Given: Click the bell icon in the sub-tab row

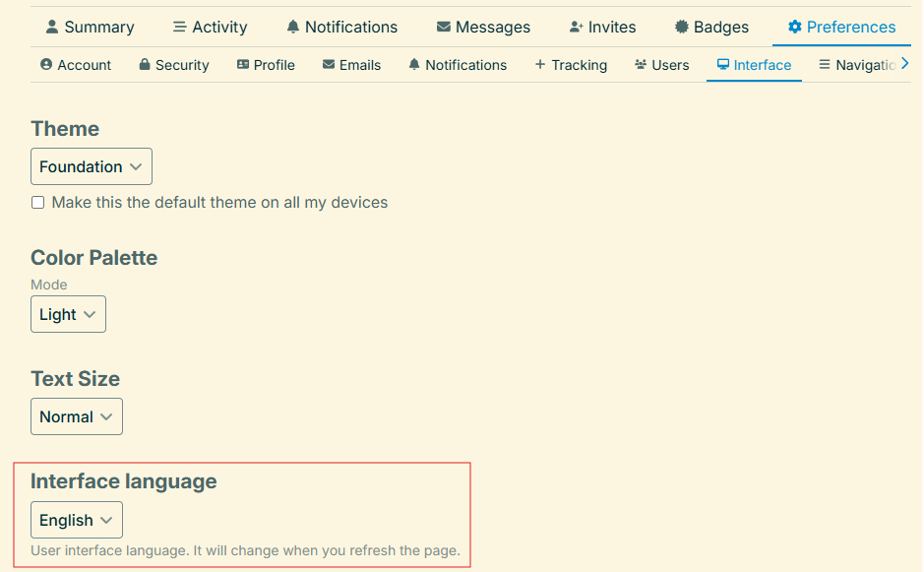Looking at the screenshot, I should point(414,64).
